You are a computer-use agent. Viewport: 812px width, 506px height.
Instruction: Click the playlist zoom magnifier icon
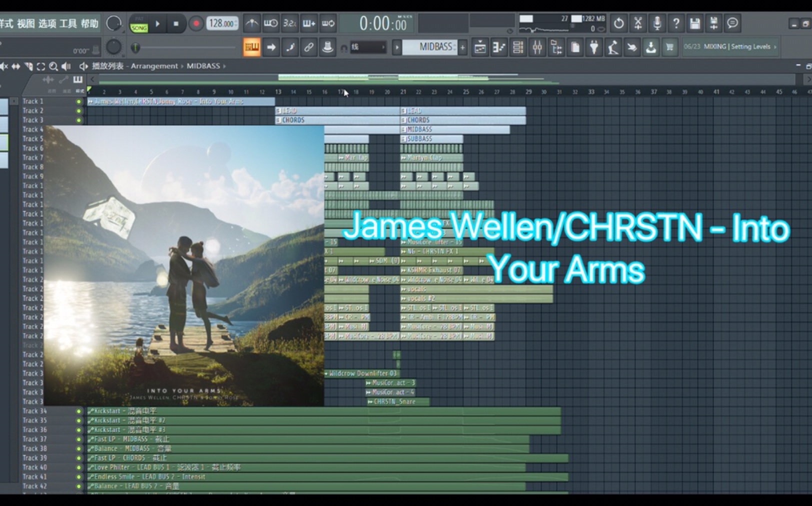tap(53, 66)
